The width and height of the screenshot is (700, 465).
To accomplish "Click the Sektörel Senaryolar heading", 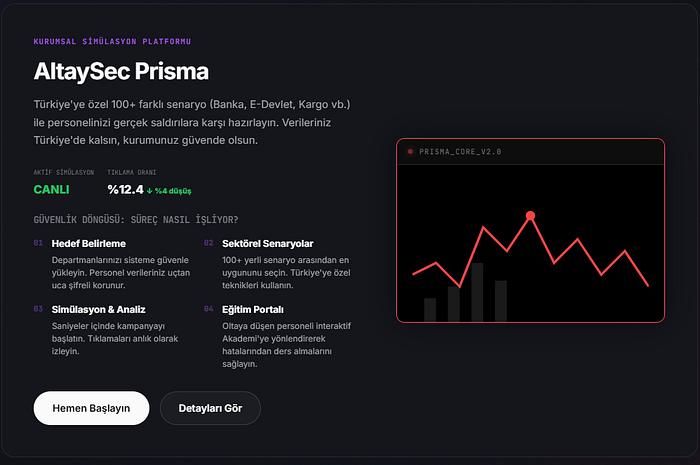I will point(267,244).
